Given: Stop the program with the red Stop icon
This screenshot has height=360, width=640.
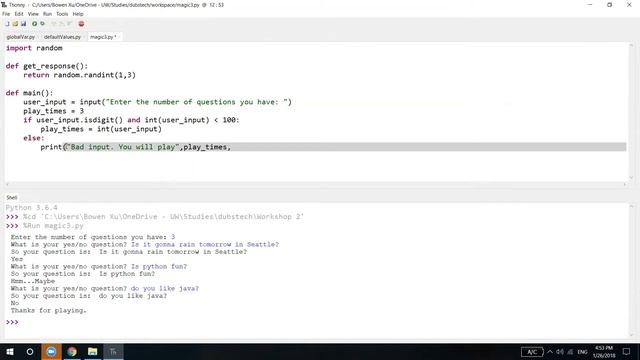Looking at the screenshot, I should [81, 24].
